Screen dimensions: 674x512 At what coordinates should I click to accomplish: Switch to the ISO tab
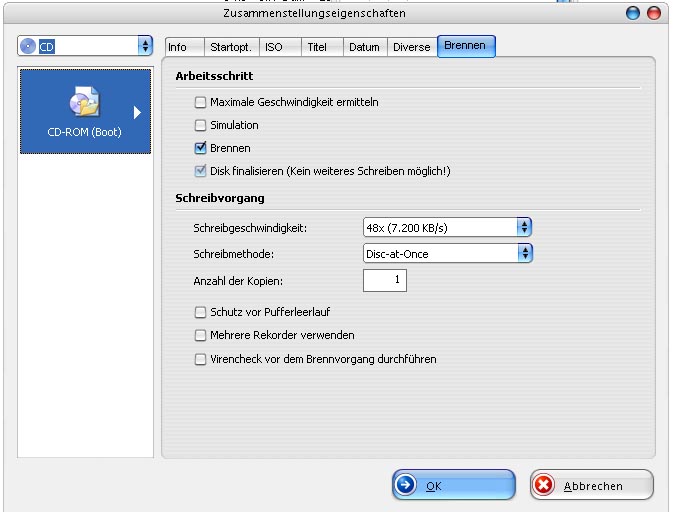pos(280,47)
